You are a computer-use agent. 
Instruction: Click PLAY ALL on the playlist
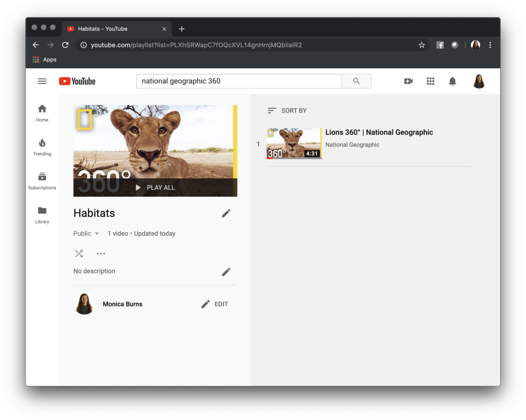[156, 187]
